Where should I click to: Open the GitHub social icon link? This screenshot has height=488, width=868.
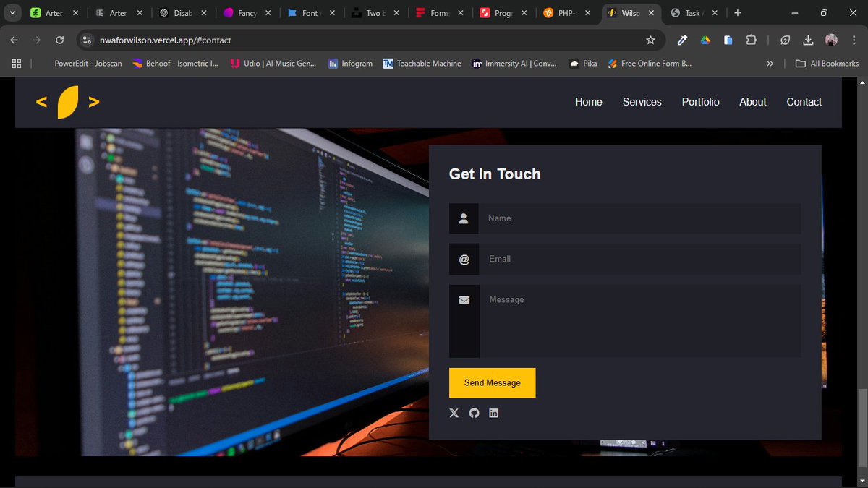tap(474, 413)
